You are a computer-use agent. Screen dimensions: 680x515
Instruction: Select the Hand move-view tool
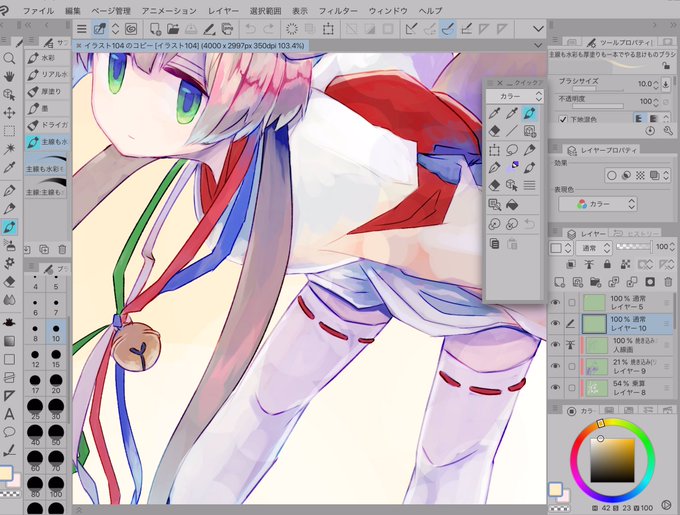coord(9,76)
